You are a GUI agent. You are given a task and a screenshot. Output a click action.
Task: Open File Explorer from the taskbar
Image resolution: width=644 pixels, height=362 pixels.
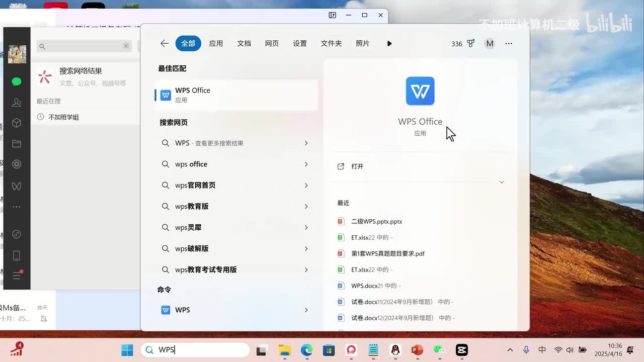(x=285, y=350)
